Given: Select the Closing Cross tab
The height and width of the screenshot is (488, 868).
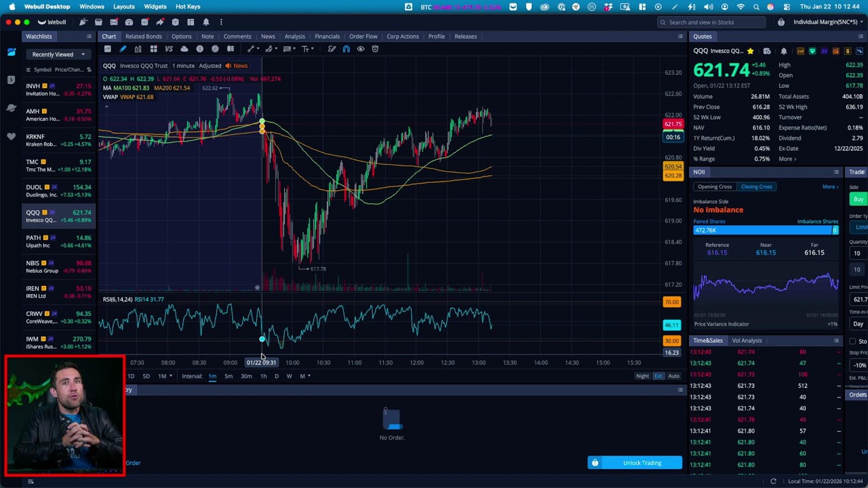Looking at the screenshot, I should pyautogui.click(x=756, y=187).
